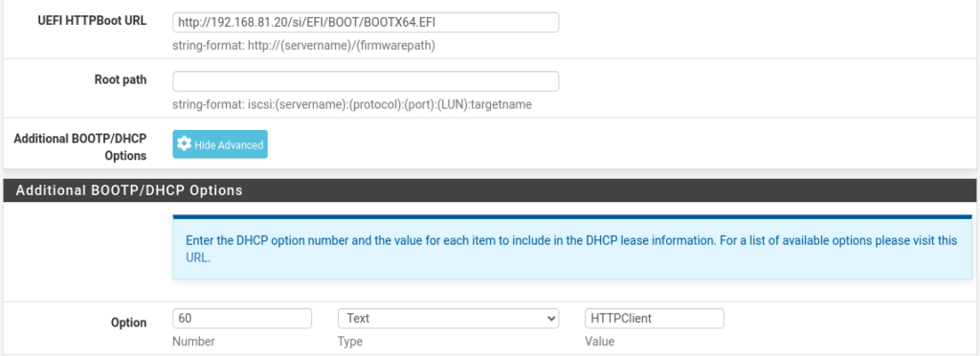
Task: Click the Value field containing HTTPClient
Action: [x=655, y=319]
